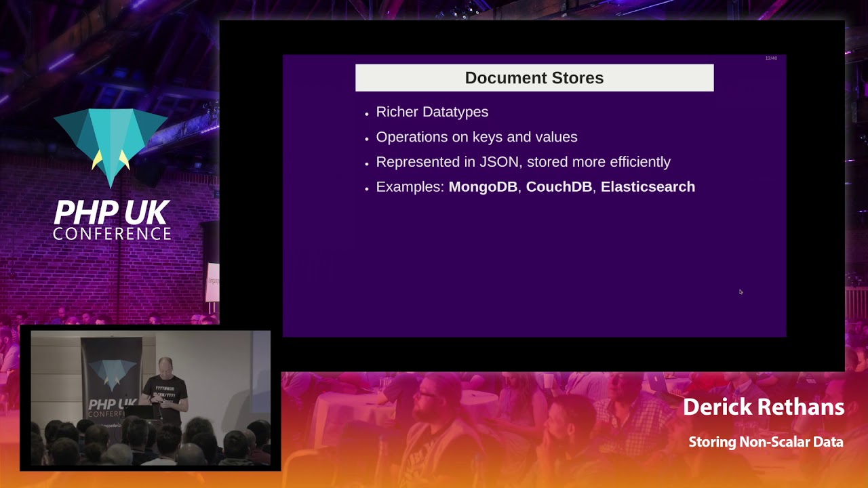Click the PHP UK Conference elephant logo
The image size is (868, 488).
tap(111, 148)
